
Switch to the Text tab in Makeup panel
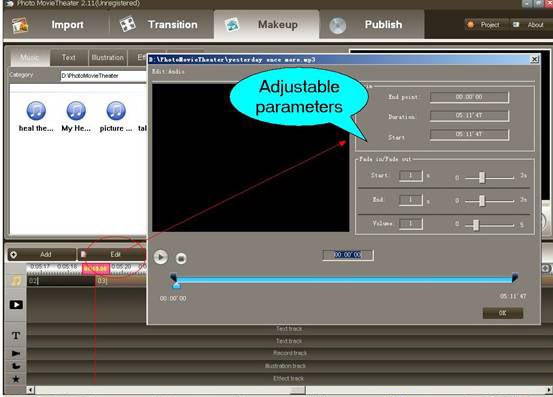(x=68, y=57)
